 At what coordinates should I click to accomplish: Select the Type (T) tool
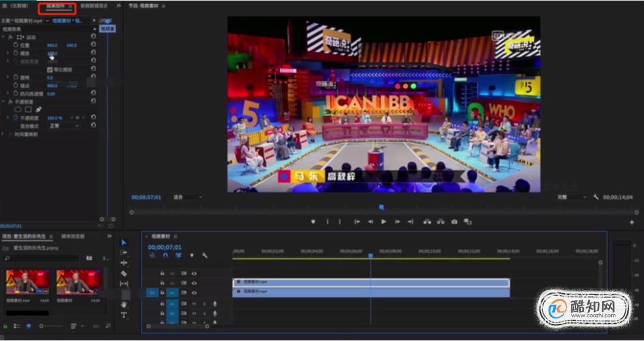(124, 315)
